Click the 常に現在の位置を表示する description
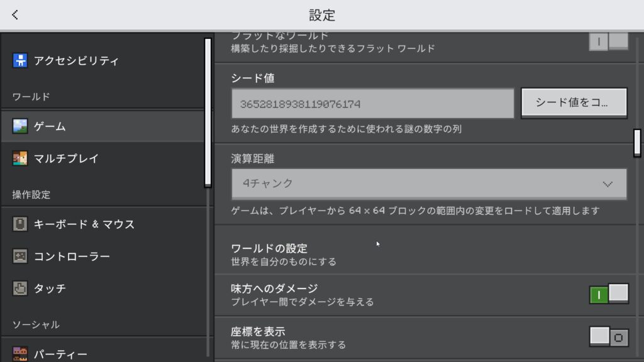Screen dimensions: 644x362 pyautogui.click(x=288, y=345)
